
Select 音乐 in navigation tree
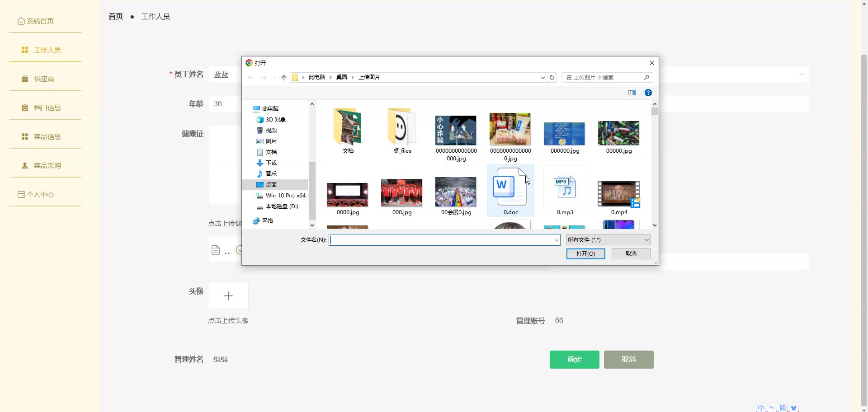pos(267,174)
